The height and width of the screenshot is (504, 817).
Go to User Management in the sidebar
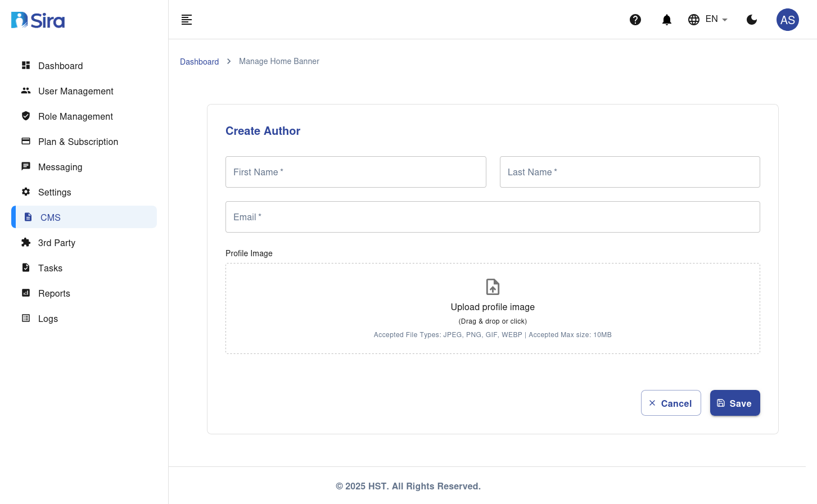(75, 91)
